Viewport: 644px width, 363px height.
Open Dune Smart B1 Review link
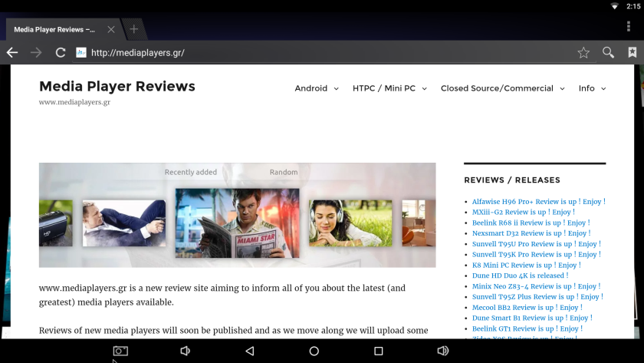(x=532, y=318)
